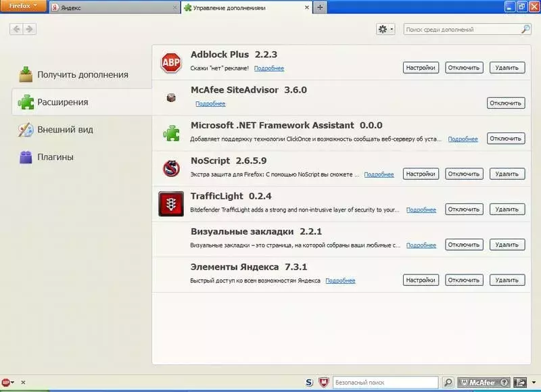Click the magnifier icon in add-on search
The image size is (541, 392).
click(x=525, y=29)
